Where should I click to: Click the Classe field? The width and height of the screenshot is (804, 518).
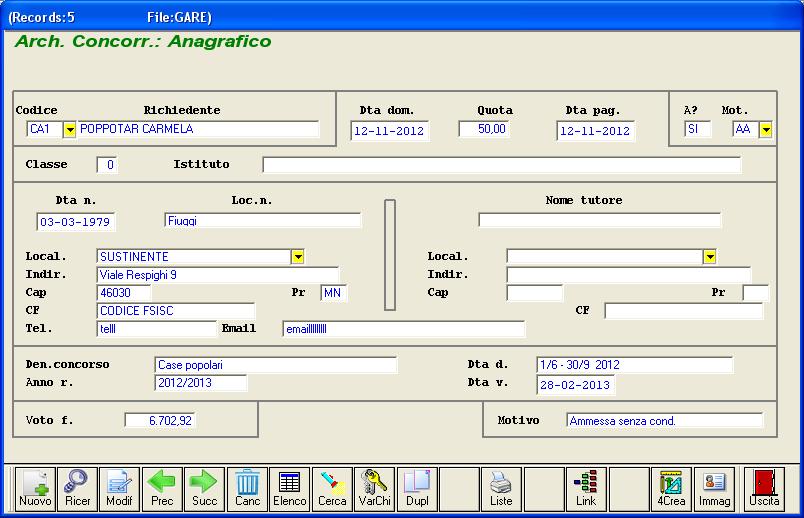click(x=107, y=165)
